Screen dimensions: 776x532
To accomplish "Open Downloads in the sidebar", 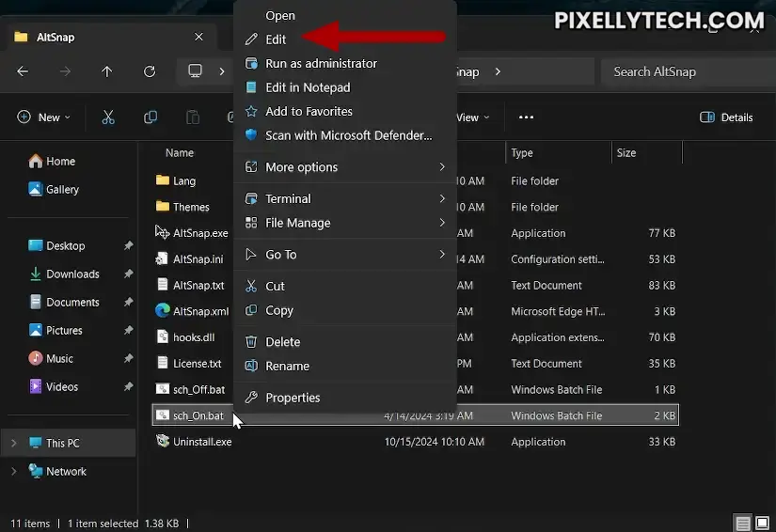I will [x=64, y=274].
